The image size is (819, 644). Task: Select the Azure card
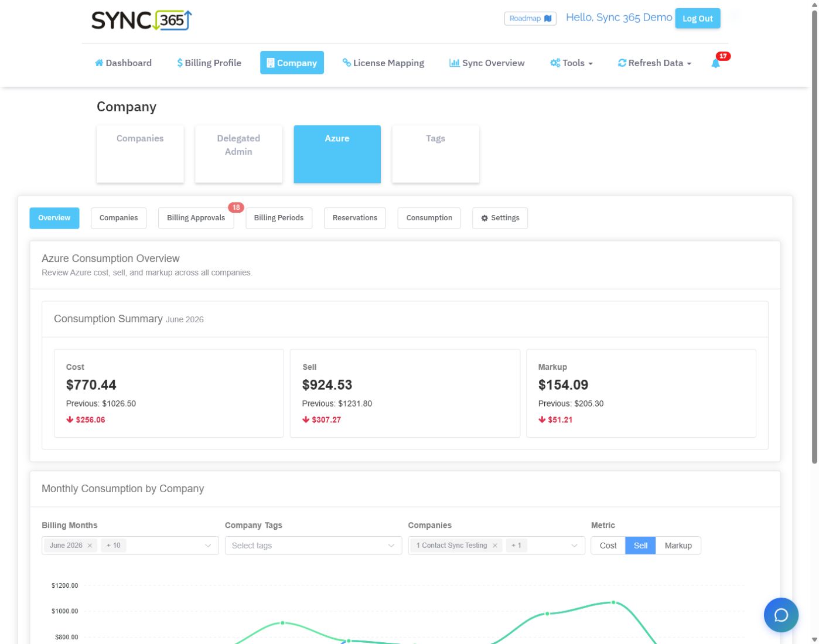337,154
